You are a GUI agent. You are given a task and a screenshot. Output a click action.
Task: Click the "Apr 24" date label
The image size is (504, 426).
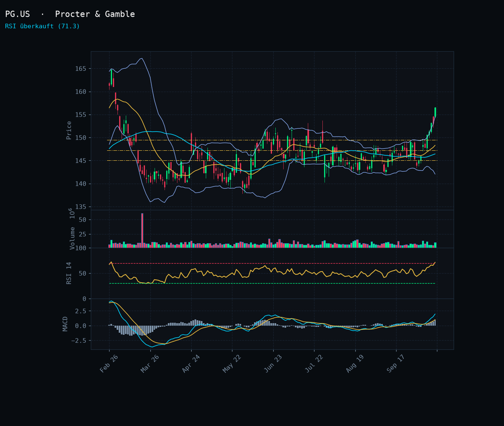[x=191, y=364]
